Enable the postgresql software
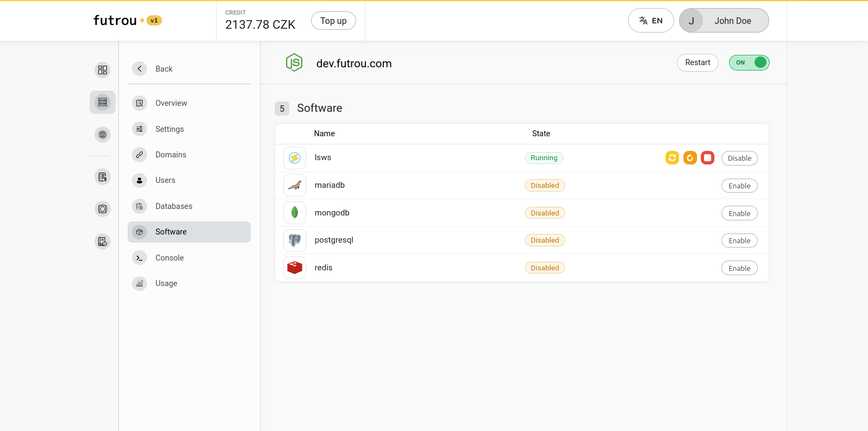Image resolution: width=868 pixels, height=431 pixels. tap(739, 240)
